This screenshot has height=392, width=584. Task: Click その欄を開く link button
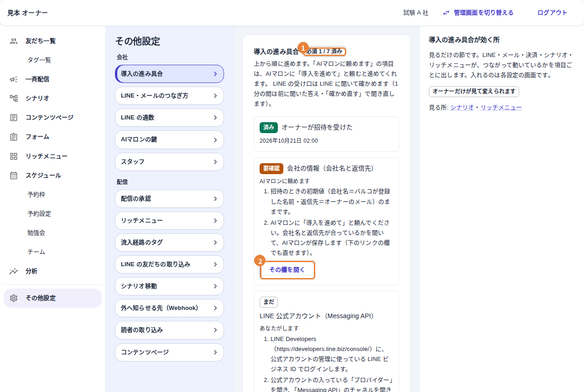point(287,270)
